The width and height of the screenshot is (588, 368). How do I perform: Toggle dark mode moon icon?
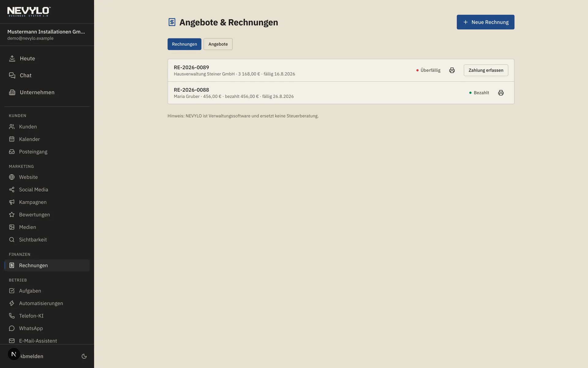tap(84, 356)
